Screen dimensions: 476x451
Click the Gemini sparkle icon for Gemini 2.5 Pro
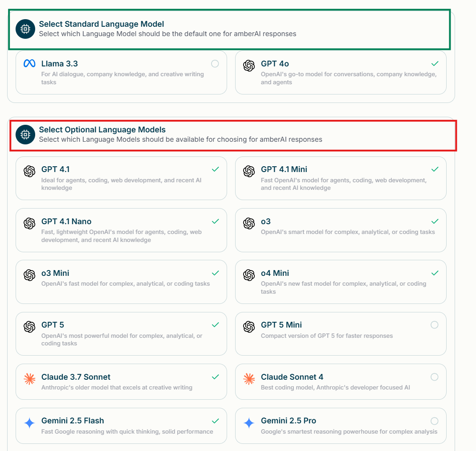pos(249,423)
